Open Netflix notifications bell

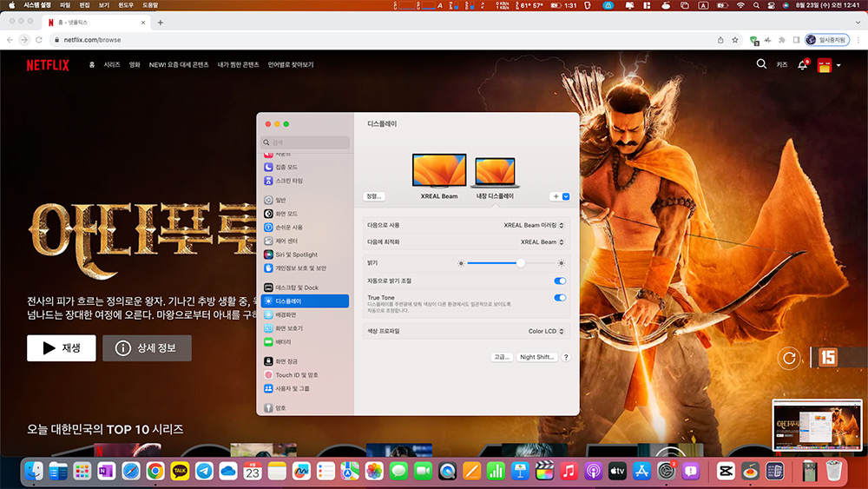coord(802,65)
